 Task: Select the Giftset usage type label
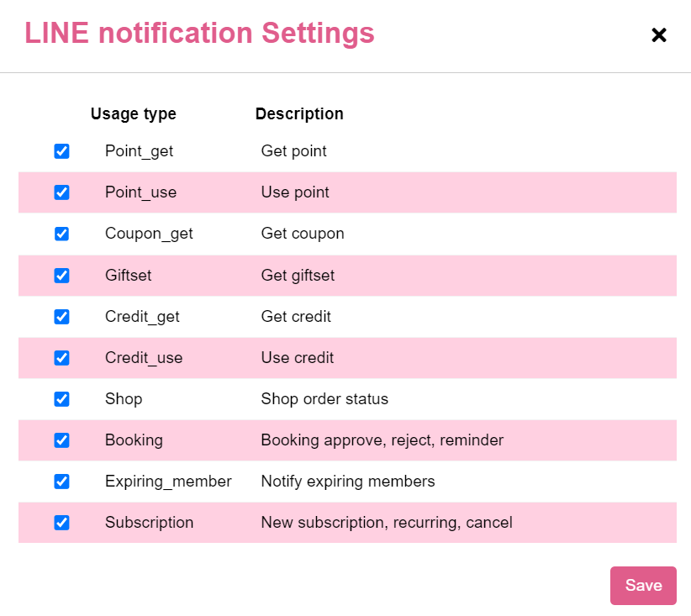click(x=129, y=276)
